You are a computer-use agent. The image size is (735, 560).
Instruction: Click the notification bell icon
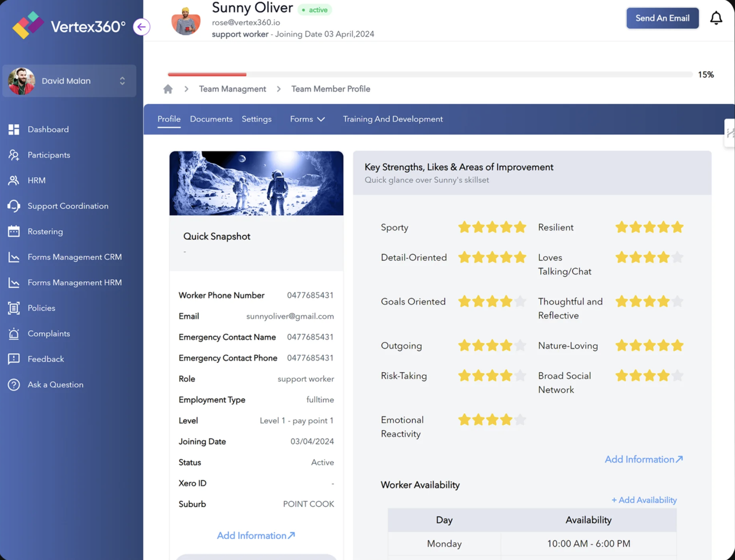(716, 18)
